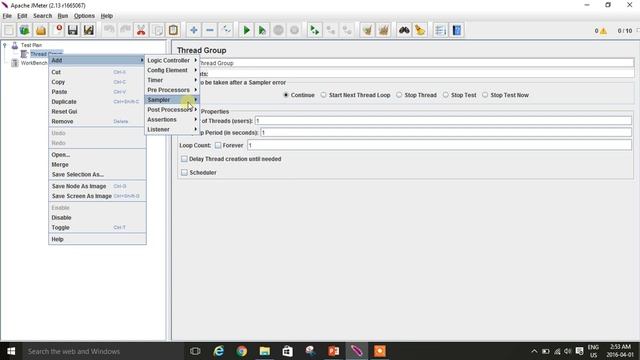The image size is (640, 360).
Task: Open PowerPoint from the Windows taskbar
Action: click(x=333, y=351)
